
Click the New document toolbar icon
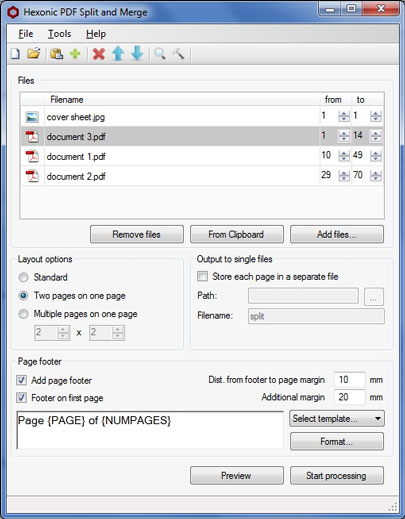[x=15, y=54]
